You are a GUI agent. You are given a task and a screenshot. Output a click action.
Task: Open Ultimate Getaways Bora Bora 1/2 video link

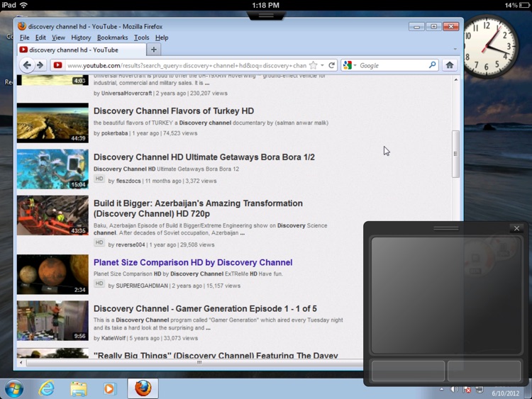click(204, 157)
